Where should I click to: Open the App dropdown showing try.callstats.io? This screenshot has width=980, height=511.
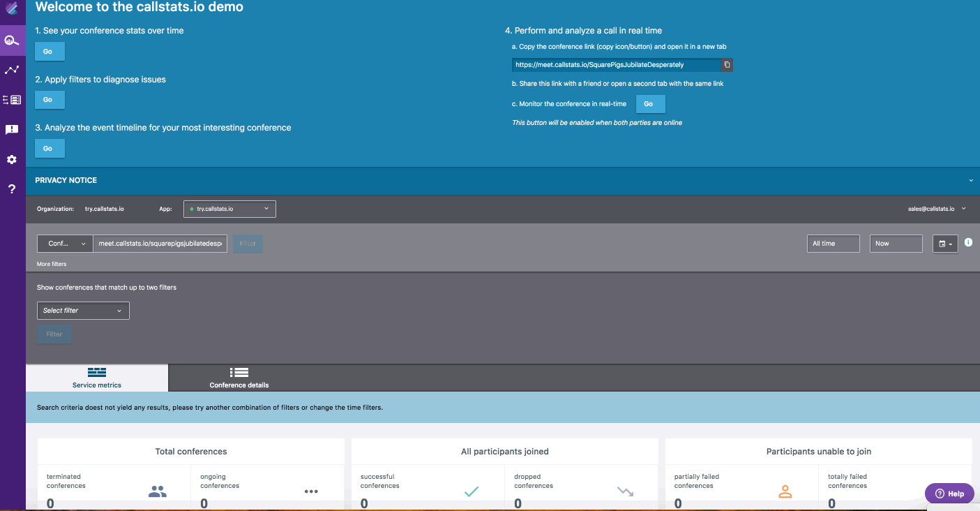coord(229,209)
